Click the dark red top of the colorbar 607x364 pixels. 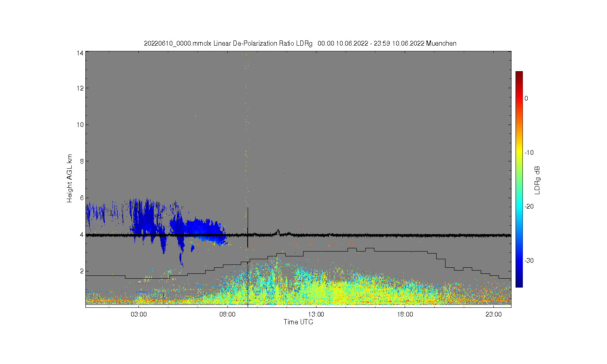coord(519,74)
